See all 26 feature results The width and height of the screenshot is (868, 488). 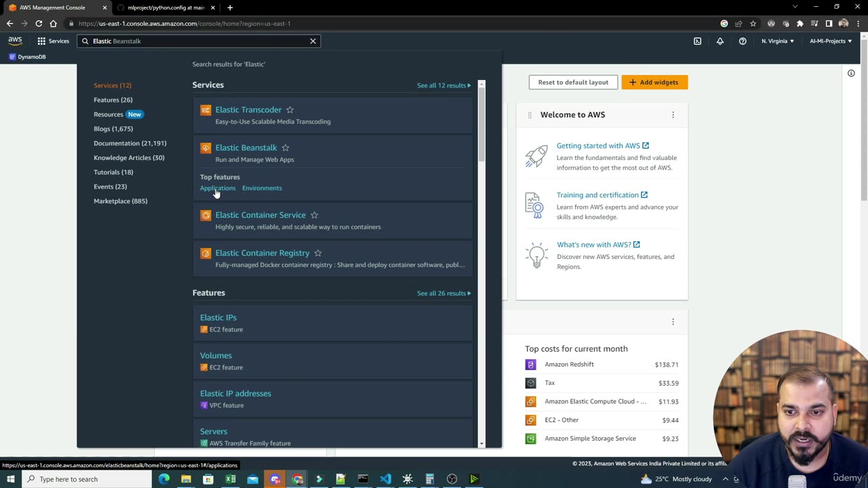tap(443, 293)
